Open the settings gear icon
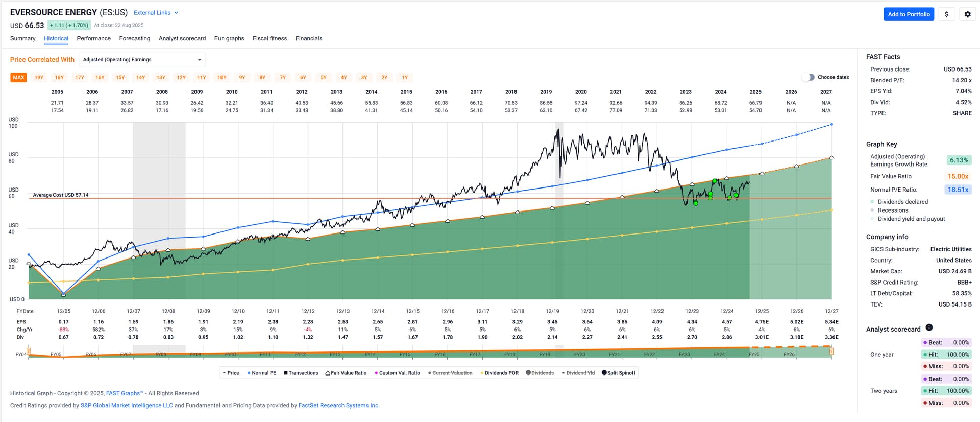This screenshot has height=422, width=980. click(967, 14)
